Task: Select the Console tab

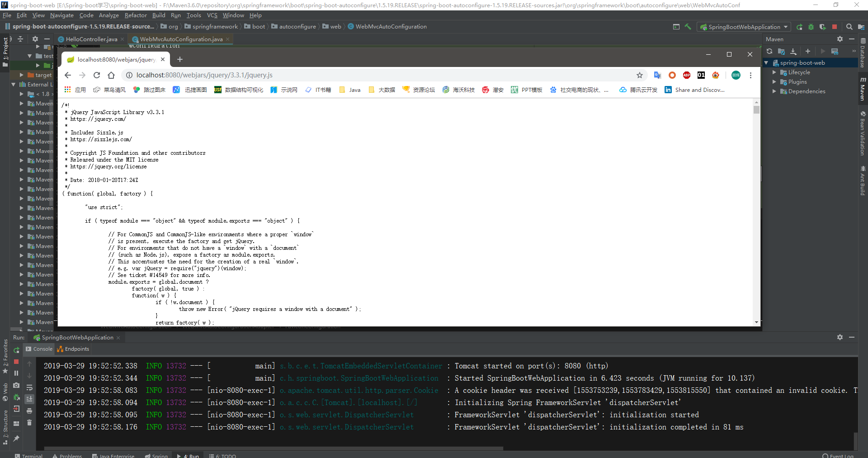Action: click(x=39, y=349)
